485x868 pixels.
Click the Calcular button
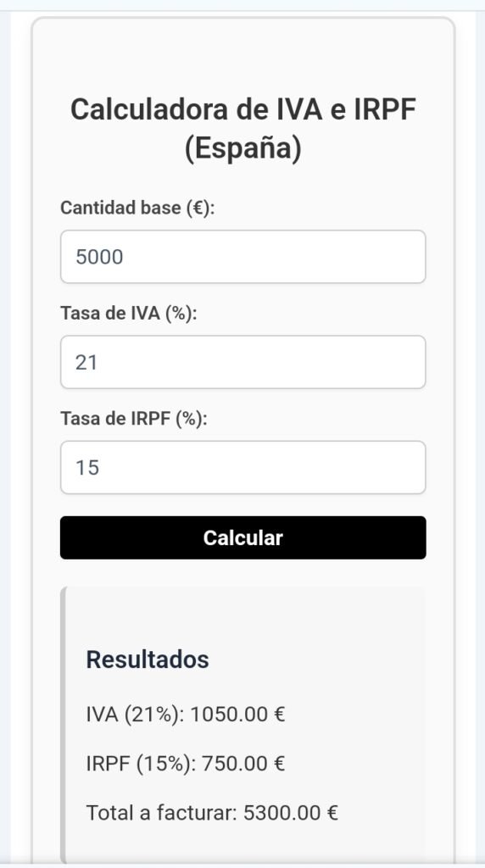(x=243, y=537)
